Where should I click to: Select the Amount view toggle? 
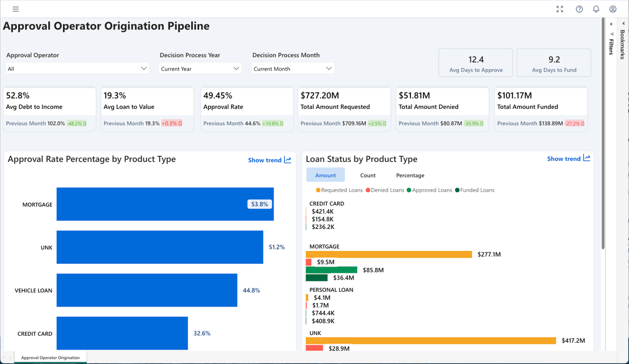pos(326,175)
